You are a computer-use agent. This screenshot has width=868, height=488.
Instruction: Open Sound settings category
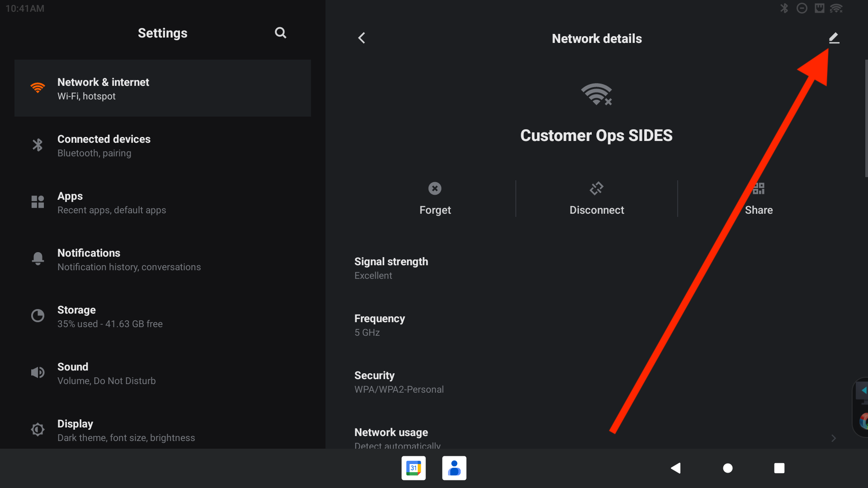pos(163,373)
